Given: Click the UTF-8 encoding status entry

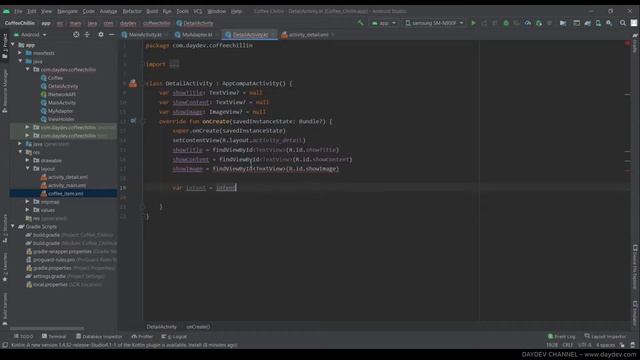Looking at the screenshot, I should (x=584, y=345).
